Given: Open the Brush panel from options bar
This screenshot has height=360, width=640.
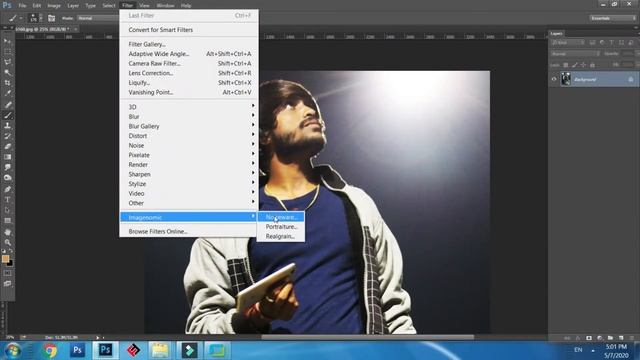Looking at the screenshot, I should click(51, 18).
